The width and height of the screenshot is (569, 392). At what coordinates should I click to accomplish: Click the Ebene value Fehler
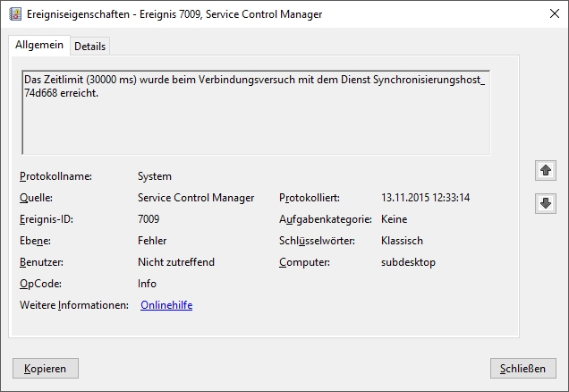coord(152,241)
